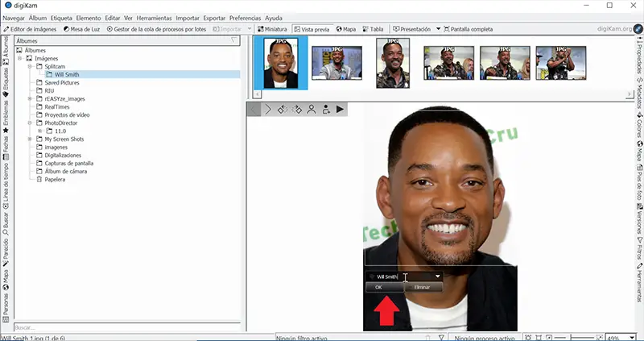Screen dimensions: 644x341
Task: Open the Herramientas menu
Action: (x=154, y=18)
